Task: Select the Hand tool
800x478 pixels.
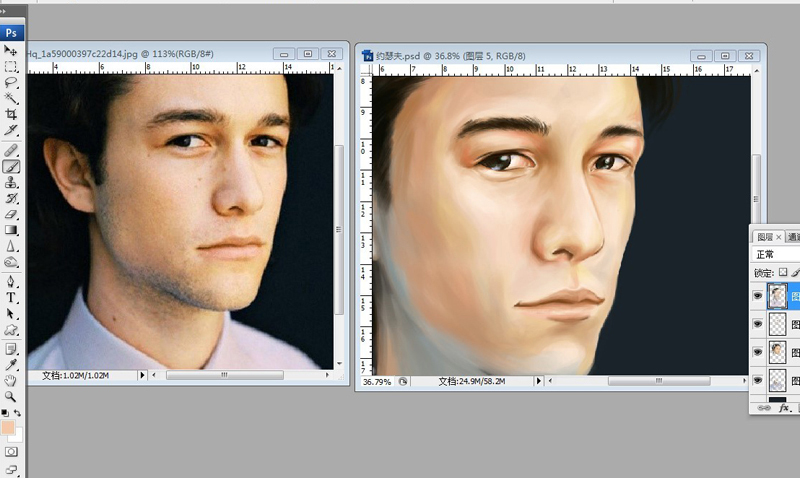Action: [10, 381]
